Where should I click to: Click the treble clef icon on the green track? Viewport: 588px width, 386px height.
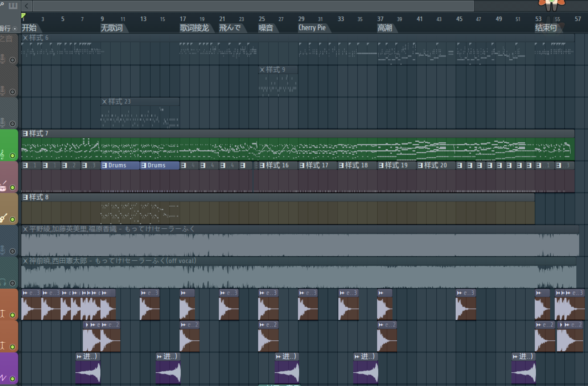(3, 154)
